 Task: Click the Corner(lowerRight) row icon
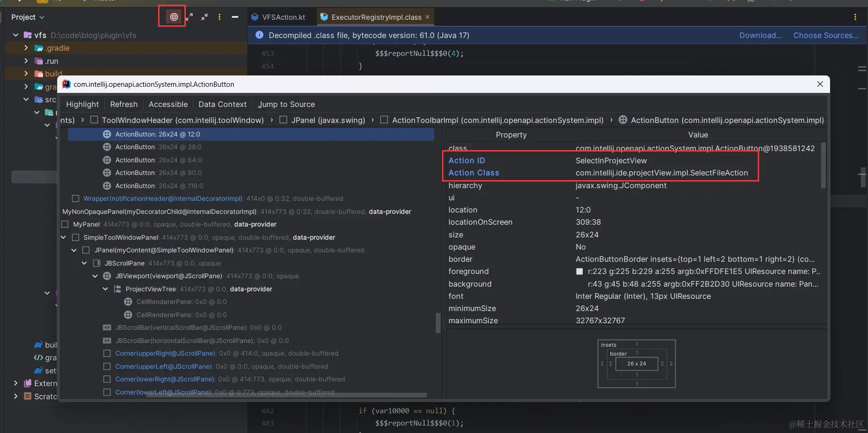pyautogui.click(x=107, y=379)
